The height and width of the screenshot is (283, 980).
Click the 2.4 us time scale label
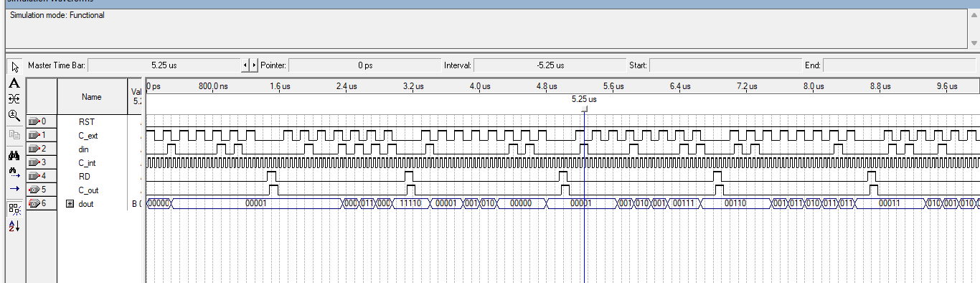click(x=347, y=86)
